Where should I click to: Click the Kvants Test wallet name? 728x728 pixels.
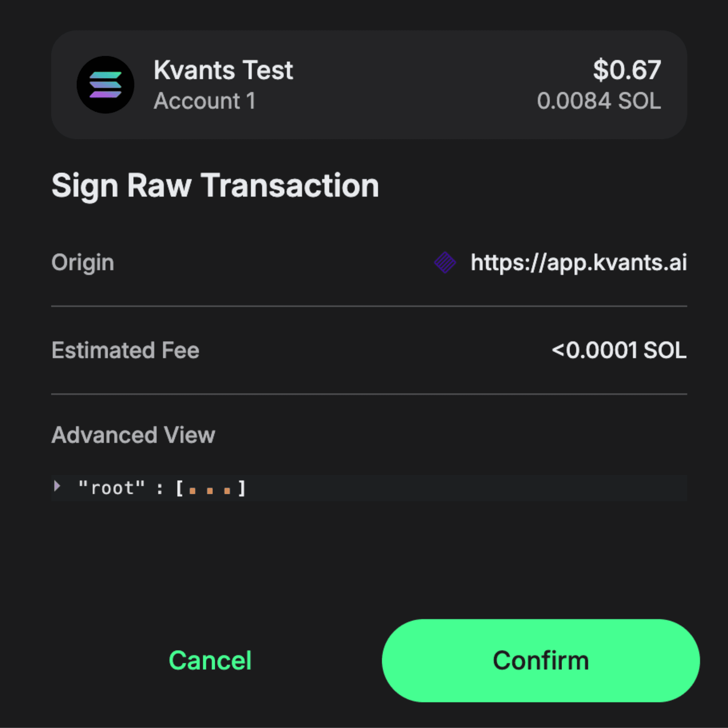(x=223, y=70)
